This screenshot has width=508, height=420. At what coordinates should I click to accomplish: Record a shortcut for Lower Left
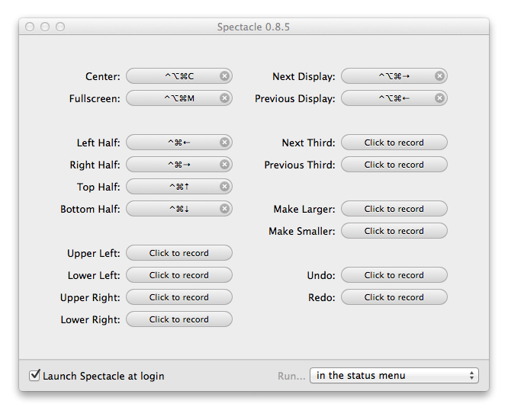(178, 275)
